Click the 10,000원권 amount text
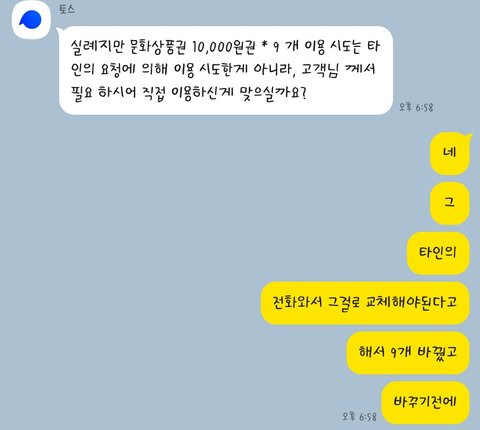This screenshot has height=430, width=480. (223, 47)
